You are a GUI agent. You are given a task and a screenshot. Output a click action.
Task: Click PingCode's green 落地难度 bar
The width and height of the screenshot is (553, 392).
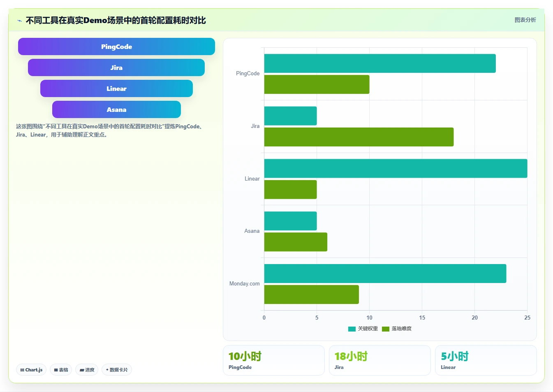click(317, 84)
